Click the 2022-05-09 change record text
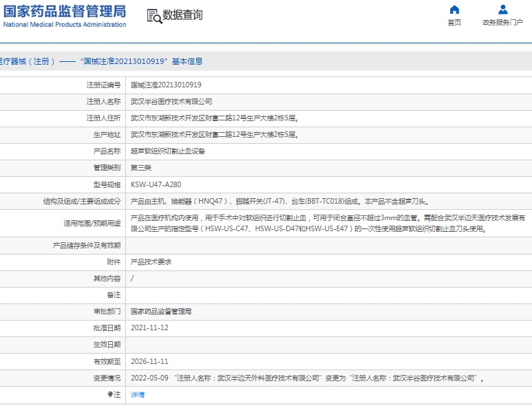The height and width of the screenshot is (408, 532). 308,378
